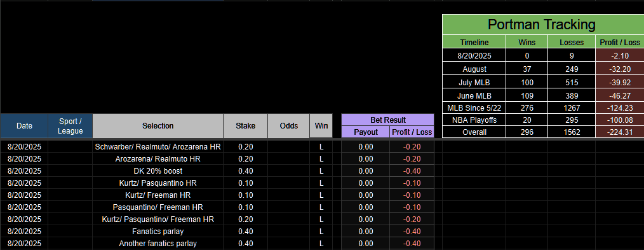644x250 pixels.
Task: Click the 276 wins cell
Action: click(527, 108)
